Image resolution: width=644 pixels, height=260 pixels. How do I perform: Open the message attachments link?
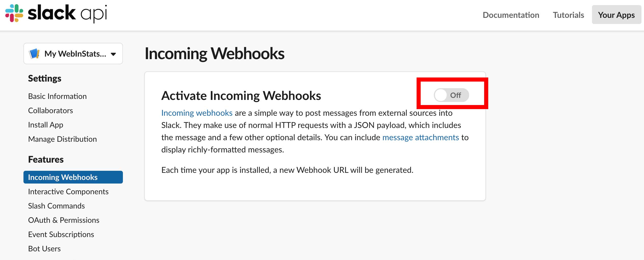[421, 137]
